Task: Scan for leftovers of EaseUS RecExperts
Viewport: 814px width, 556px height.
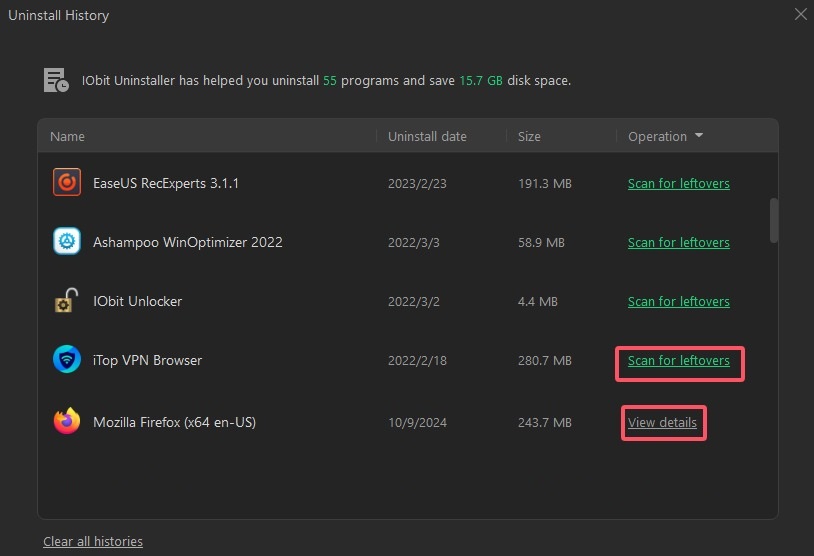Action: click(x=679, y=183)
